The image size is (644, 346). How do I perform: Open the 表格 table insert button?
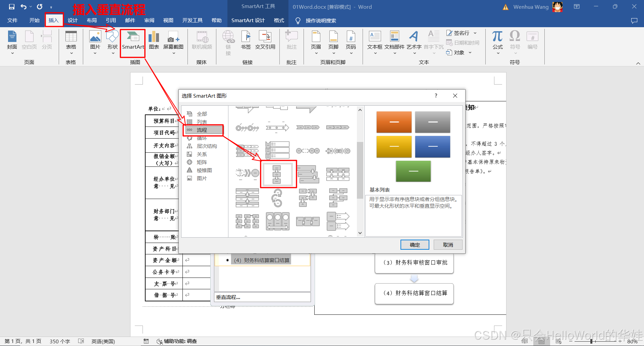coord(71,43)
